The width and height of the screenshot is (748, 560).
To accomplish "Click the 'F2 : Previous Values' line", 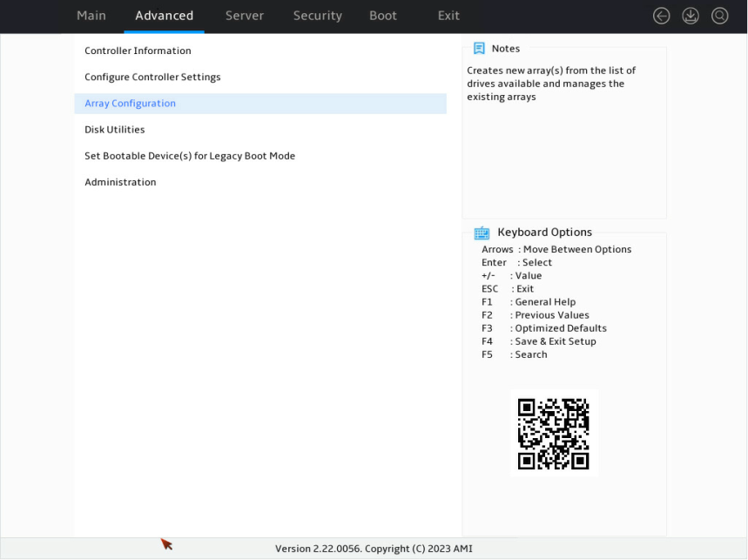I will click(536, 314).
